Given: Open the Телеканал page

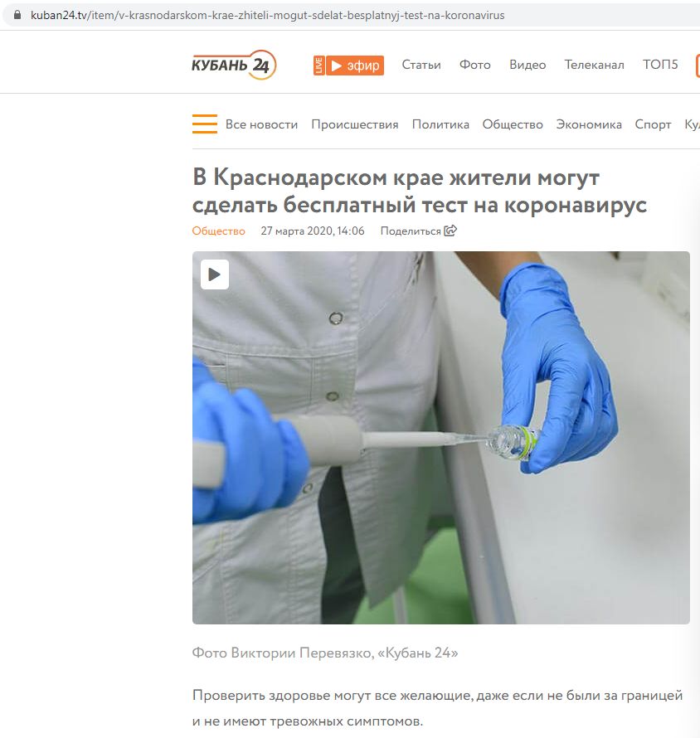Looking at the screenshot, I should point(595,65).
